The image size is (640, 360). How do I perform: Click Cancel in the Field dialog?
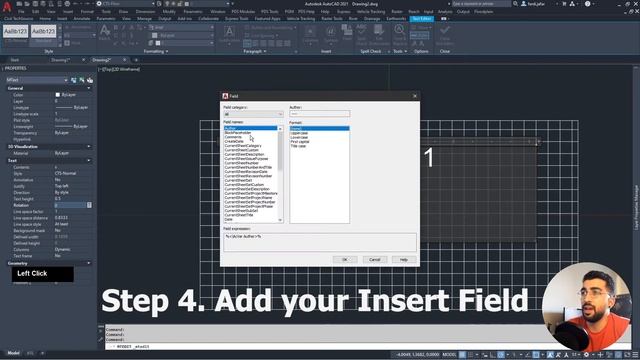pyautogui.click(x=374, y=260)
